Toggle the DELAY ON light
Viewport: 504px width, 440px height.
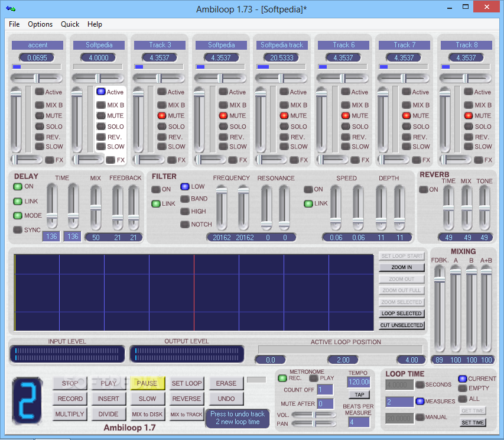(x=18, y=186)
